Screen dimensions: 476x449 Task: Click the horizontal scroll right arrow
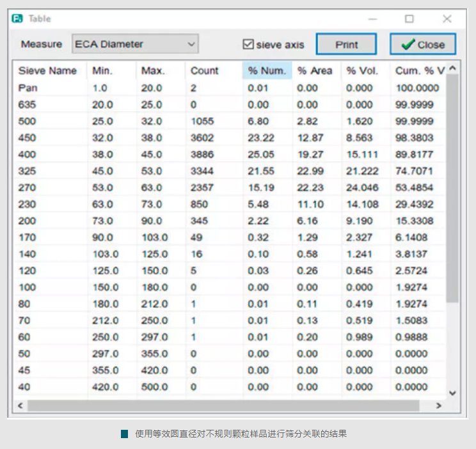[x=438, y=406]
